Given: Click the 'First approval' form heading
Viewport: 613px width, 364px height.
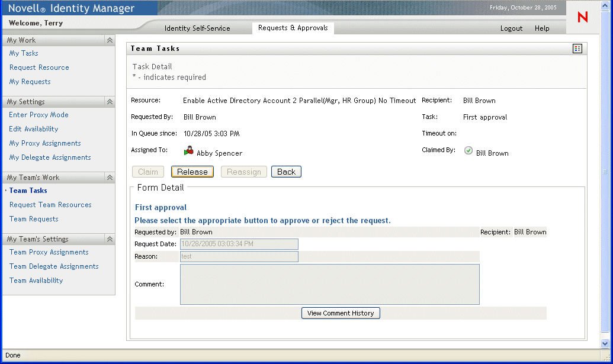Looking at the screenshot, I should 161,207.
